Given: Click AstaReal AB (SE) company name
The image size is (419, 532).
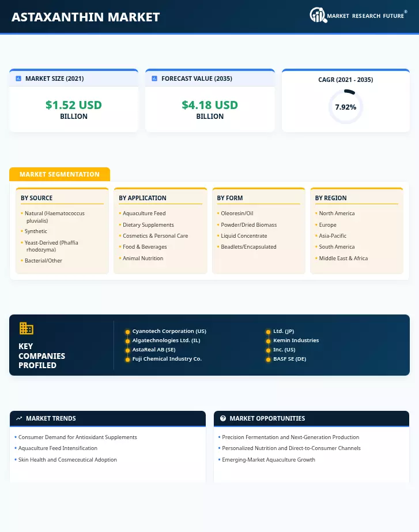Looking at the screenshot, I should click(x=154, y=349).
